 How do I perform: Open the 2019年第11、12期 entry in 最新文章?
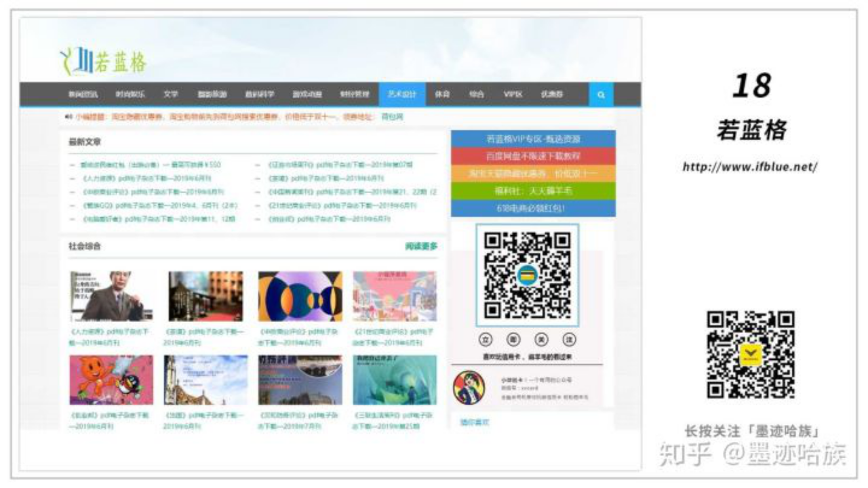(x=158, y=219)
